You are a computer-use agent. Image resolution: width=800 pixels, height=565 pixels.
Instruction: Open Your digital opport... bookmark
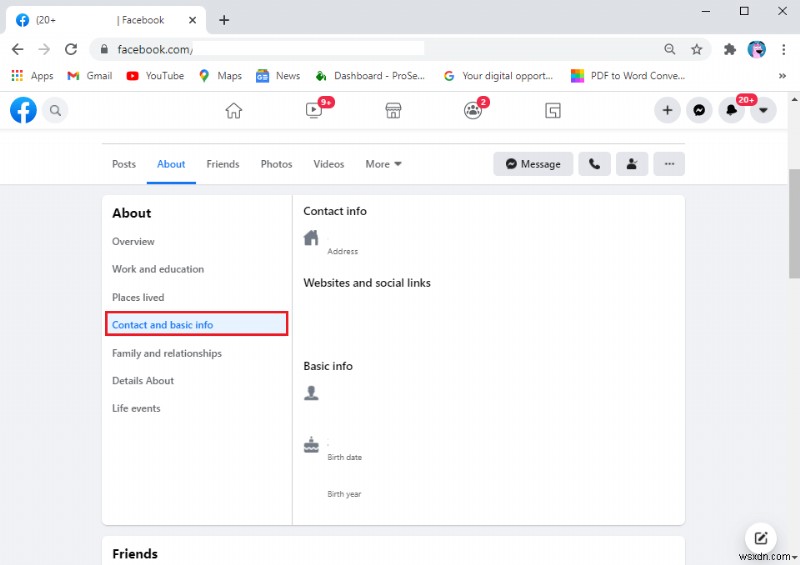coord(498,76)
